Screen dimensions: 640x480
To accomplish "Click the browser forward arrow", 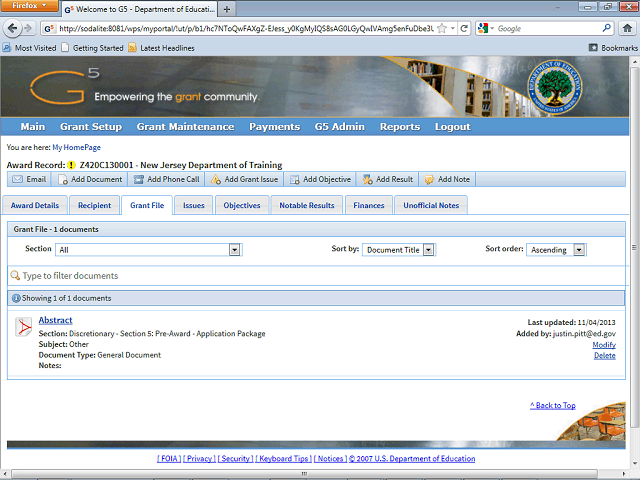I will point(28,28).
